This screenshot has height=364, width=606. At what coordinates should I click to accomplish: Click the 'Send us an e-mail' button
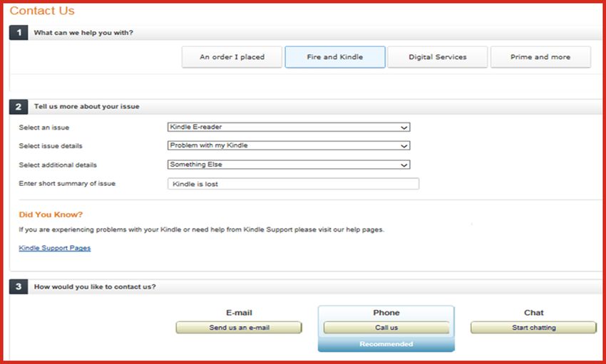tap(239, 328)
